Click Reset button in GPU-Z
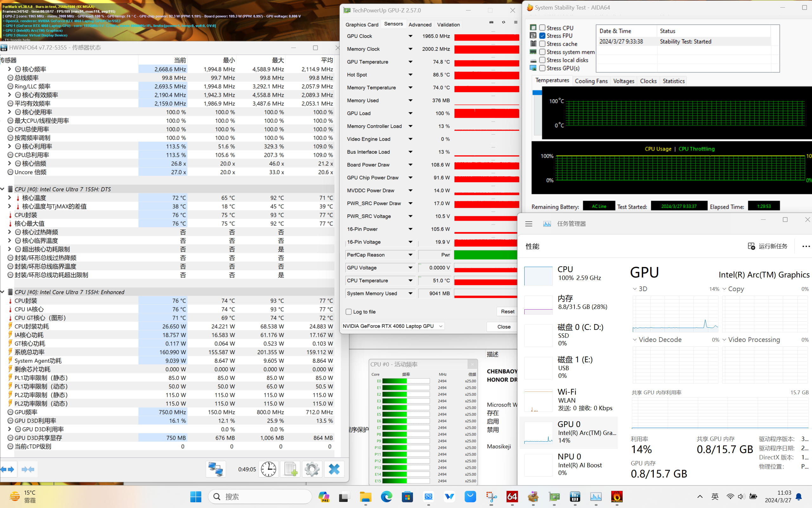The image size is (812, 508). (507, 312)
